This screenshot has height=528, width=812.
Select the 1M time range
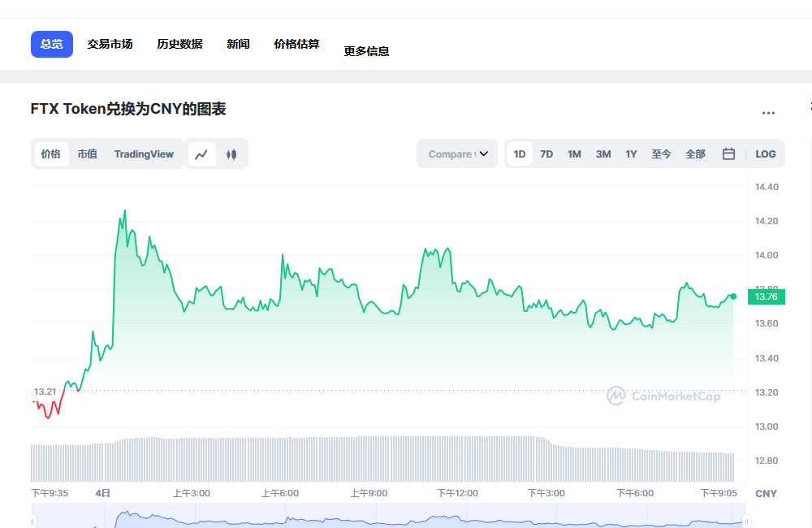click(574, 154)
